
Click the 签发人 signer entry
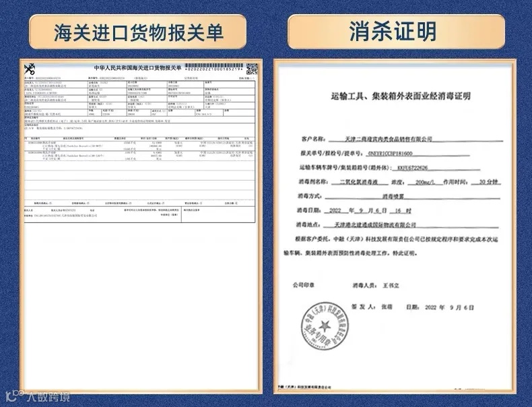click(x=372, y=307)
